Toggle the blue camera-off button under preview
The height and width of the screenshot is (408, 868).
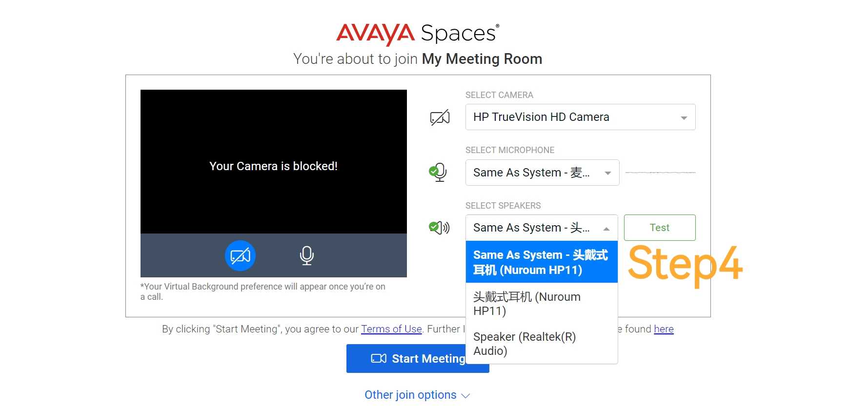tap(240, 255)
